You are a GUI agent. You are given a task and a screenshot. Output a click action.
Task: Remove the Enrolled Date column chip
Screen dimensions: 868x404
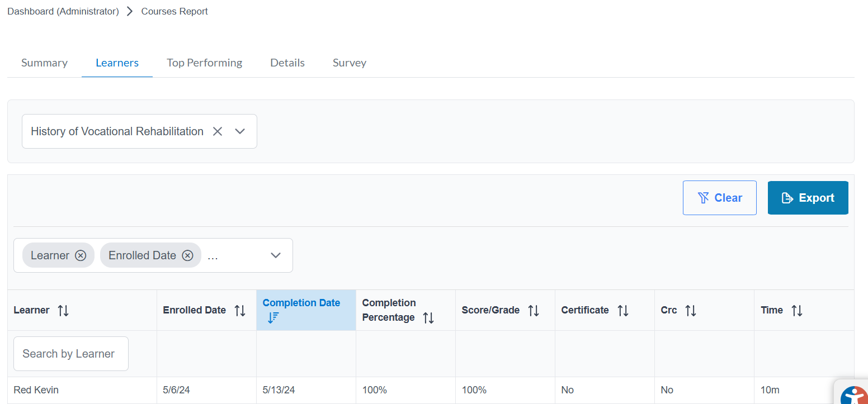(188, 255)
